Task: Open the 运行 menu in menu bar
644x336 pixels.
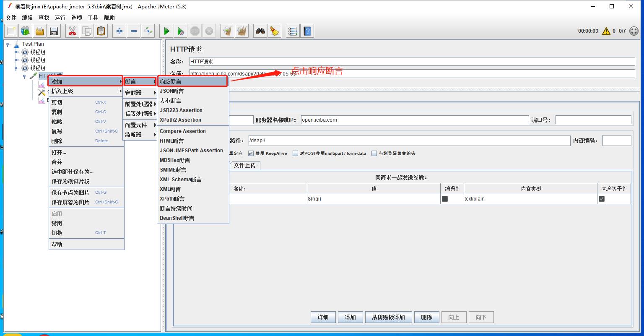Action: pyautogui.click(x=60, y=18)
